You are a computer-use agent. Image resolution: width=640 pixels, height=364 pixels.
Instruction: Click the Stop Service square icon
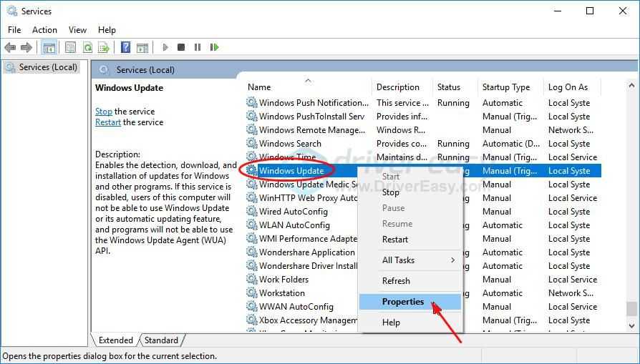tap(181, 48)
